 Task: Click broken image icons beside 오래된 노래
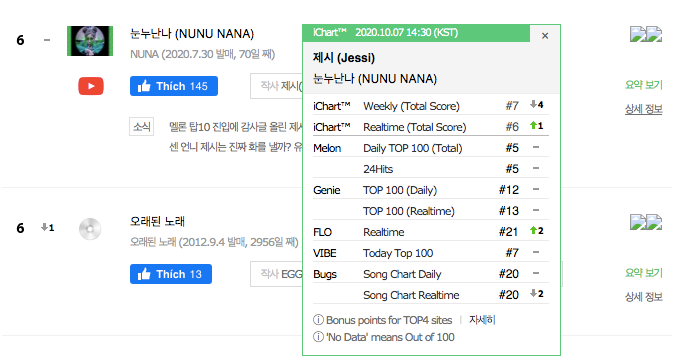pyautogui.click(x=646, y=222)
